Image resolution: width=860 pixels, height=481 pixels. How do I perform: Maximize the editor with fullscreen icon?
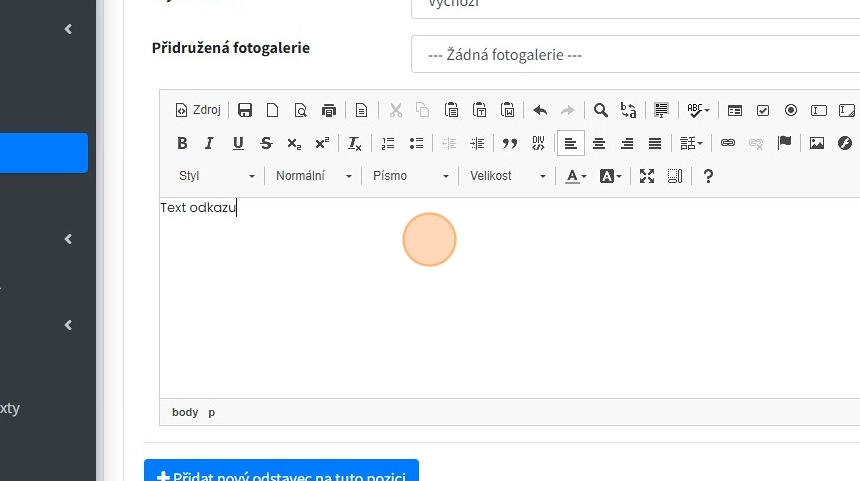click(647, 176)
